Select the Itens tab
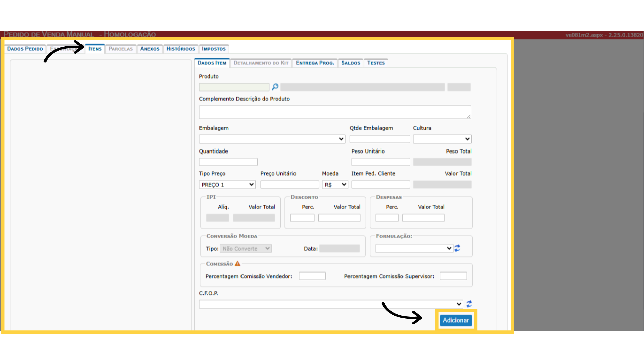This screenshot has height=362, width=644. 95,49
